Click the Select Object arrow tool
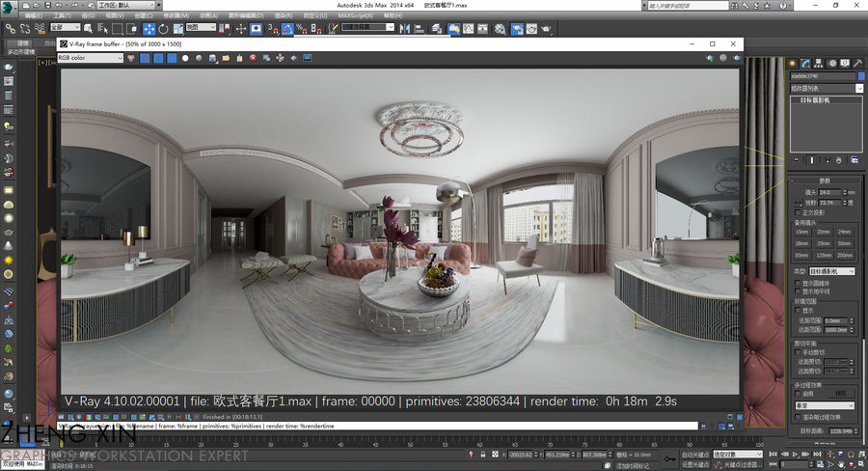868x471 pixels. [88, 28]
